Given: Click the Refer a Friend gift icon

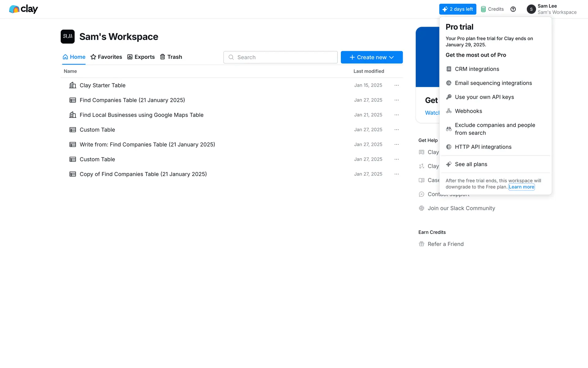Looking at the screenshot, I should pyautogui.click(x=421, y=244).
